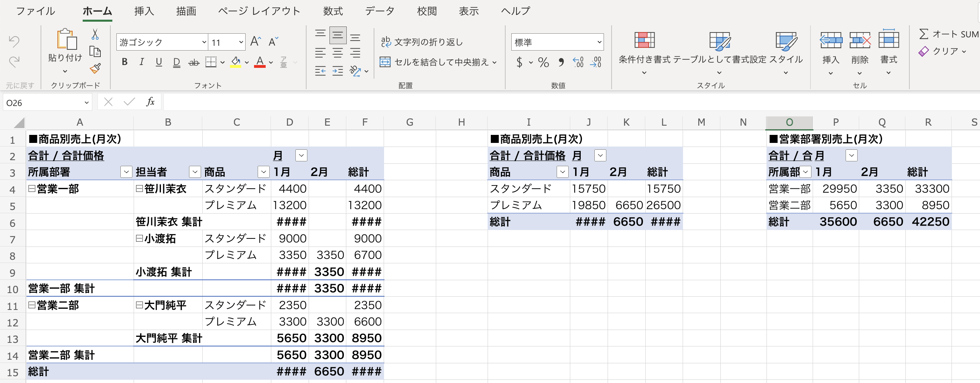Decrease font size with smaller A

(274, 42)
